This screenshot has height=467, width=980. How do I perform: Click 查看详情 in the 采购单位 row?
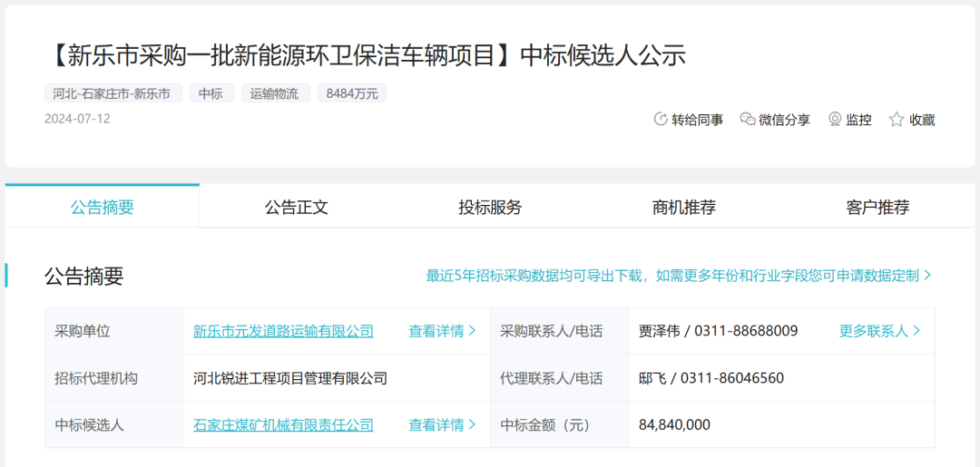click(443, 331)
